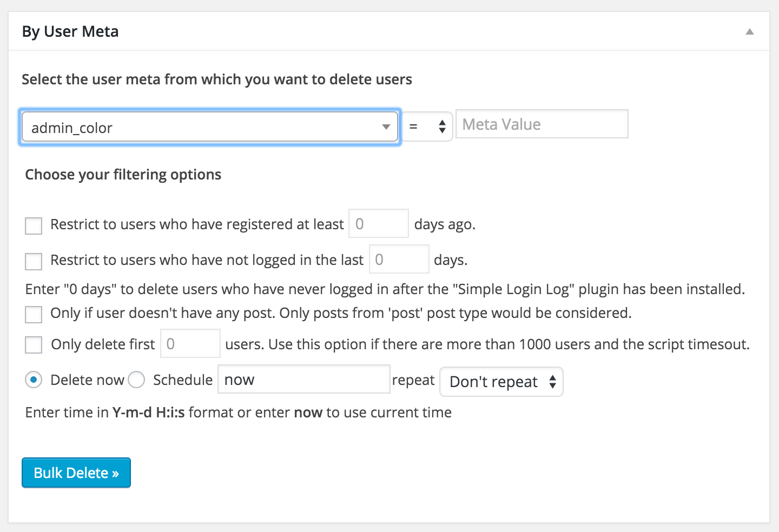
Task: Click the Y-m-d H:i:s format hint text
Action: pos(239,413)
